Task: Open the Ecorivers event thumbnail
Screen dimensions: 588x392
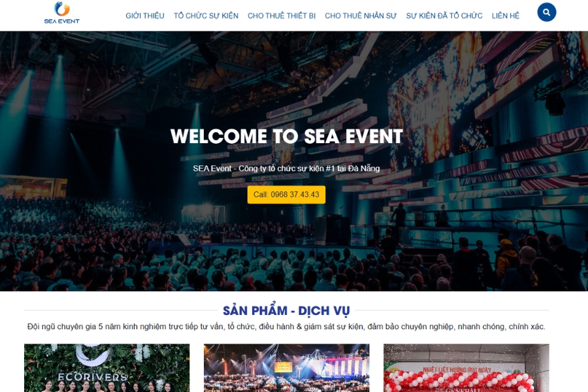Action: (x=107, y=368)
